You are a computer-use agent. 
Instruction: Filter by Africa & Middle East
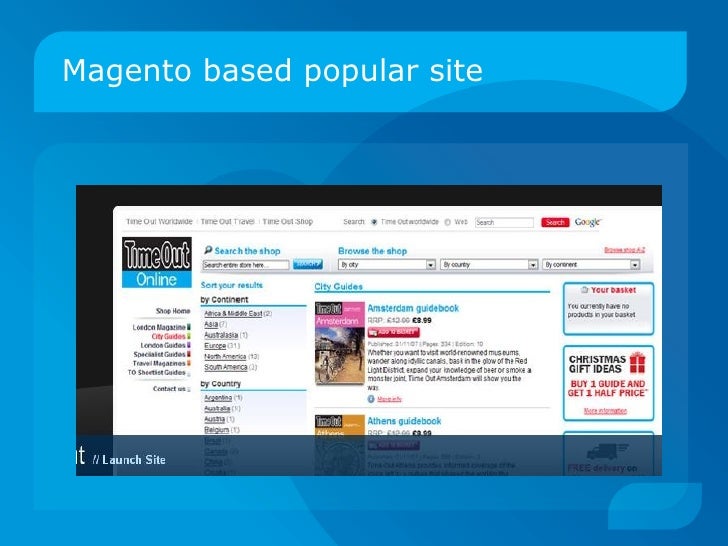233,314
